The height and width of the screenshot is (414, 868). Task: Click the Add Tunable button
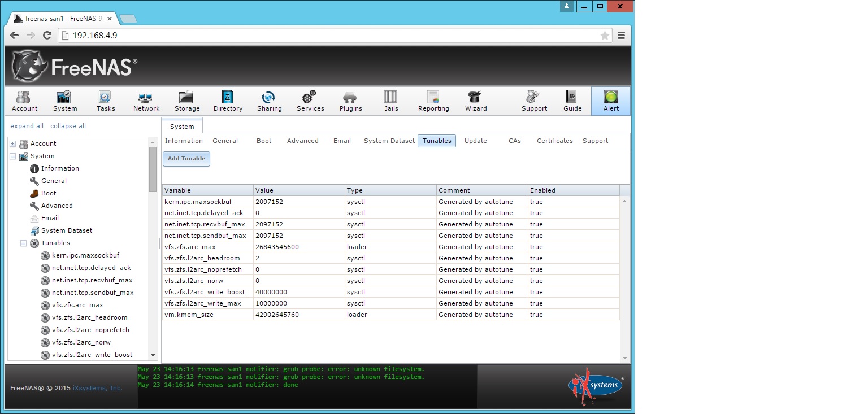(186, 159)
